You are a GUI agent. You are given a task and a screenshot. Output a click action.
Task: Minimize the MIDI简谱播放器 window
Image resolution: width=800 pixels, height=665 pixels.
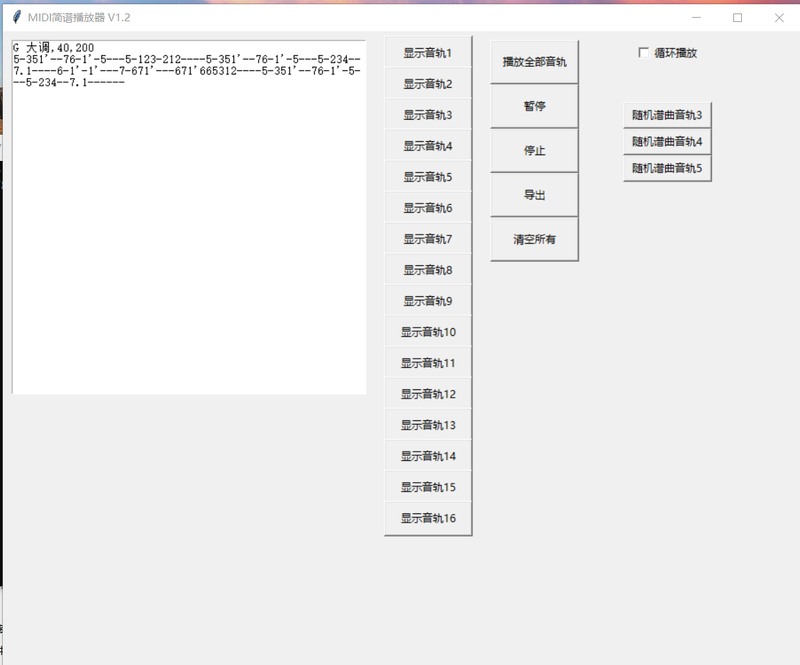click(x=696, y=18)
